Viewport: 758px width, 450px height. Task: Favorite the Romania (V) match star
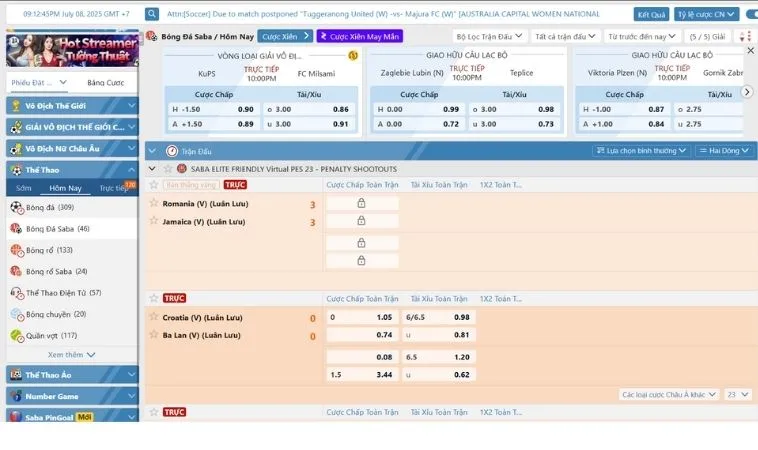pyautogui.click(x=154, y=185)
